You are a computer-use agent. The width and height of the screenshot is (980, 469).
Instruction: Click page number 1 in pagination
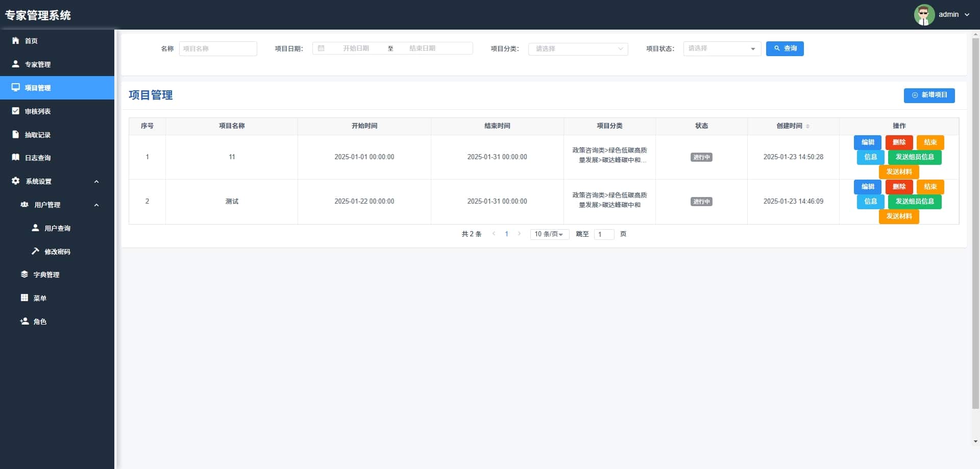pos(506,234)
